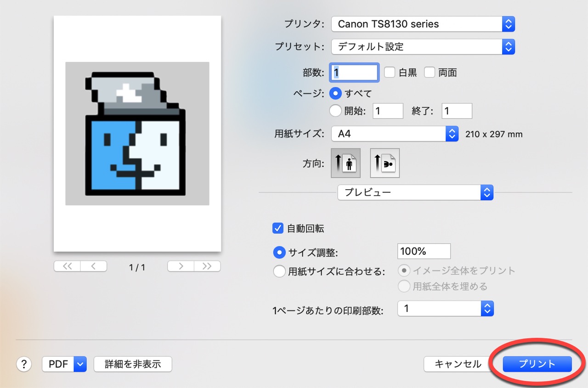Jump to last page with double-right arrows

[x=207, y=266]
